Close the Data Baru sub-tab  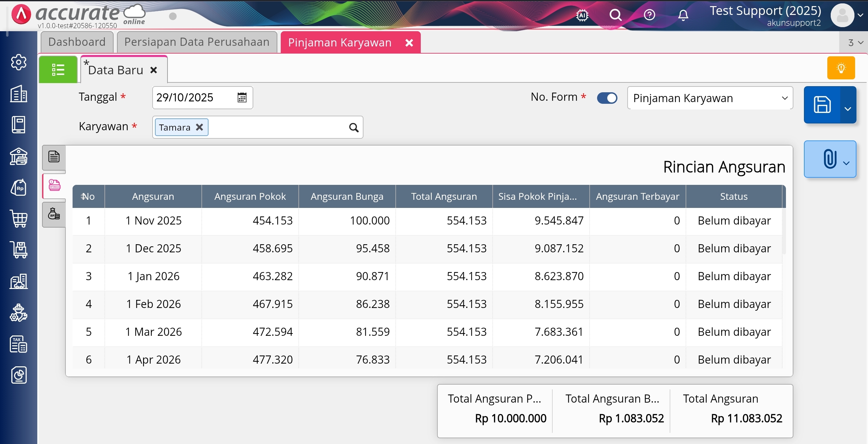click(x=154, y=70)
